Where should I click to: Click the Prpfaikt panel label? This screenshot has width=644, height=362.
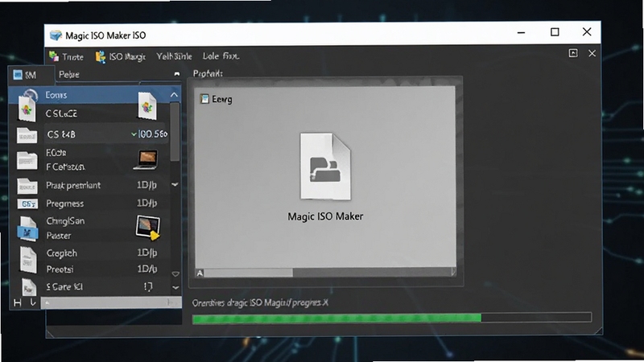coord(208,73)
